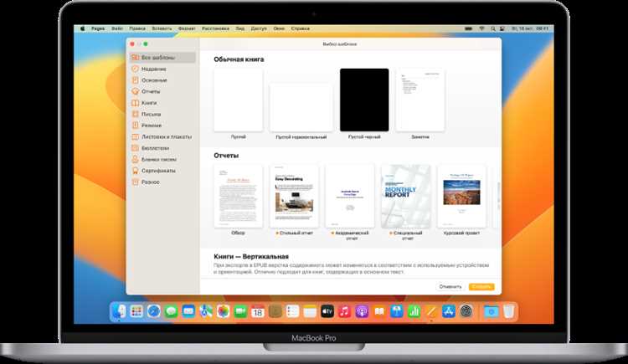Open Photos app in the Dock
The width and height of the screenshot is (628, 364).
pyautogui.click(x=223, y=311)
